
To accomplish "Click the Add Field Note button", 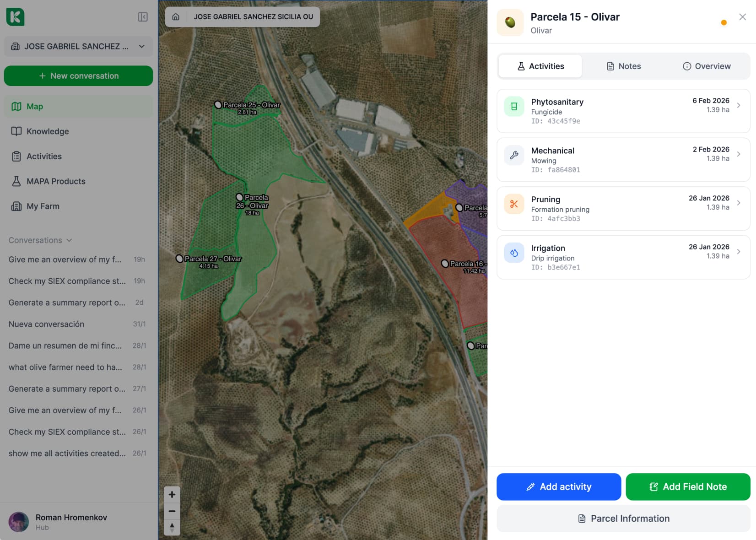I will tap(687, 486).
